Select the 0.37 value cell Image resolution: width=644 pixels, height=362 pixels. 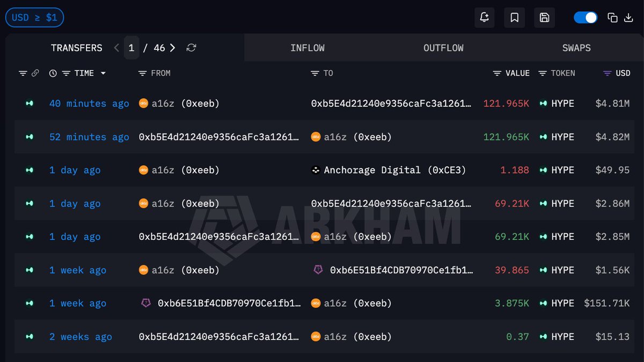click(x=518, y=337)
